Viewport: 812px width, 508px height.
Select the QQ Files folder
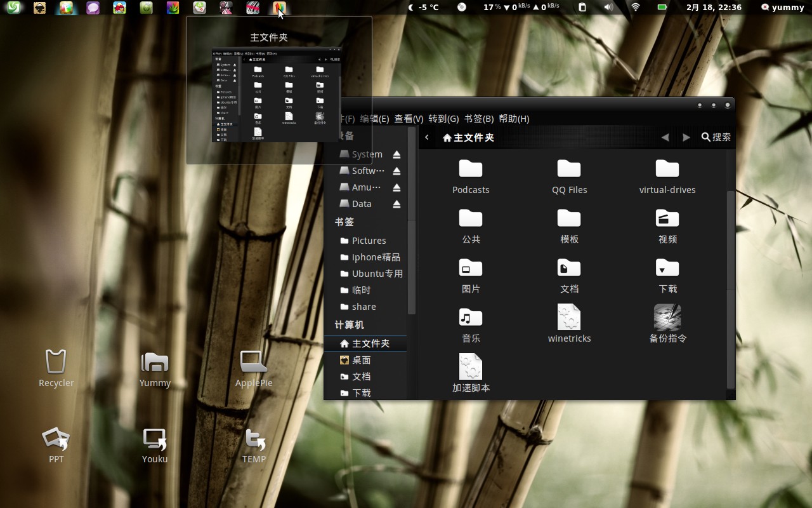[x=569, y=176]
